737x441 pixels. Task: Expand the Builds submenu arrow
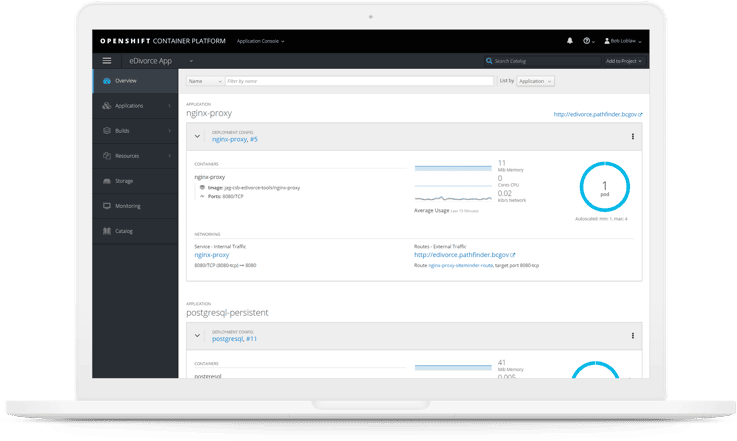(x=170, y=131)
